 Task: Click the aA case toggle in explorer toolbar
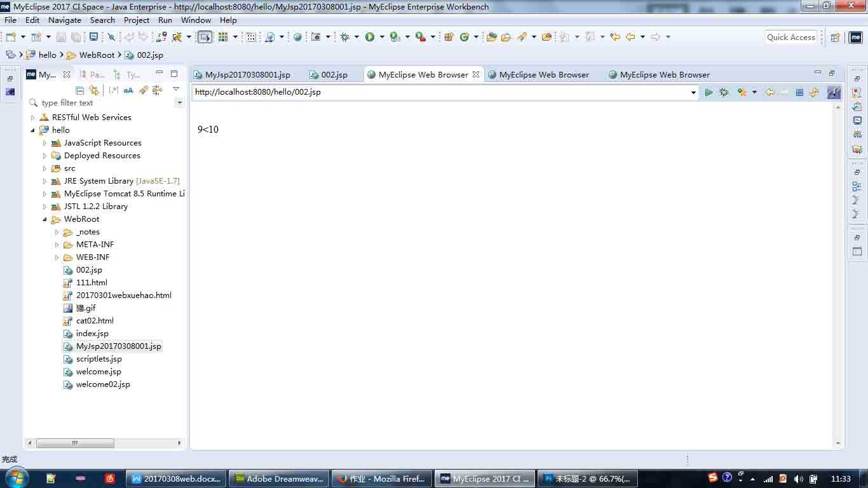click(128, 90)
